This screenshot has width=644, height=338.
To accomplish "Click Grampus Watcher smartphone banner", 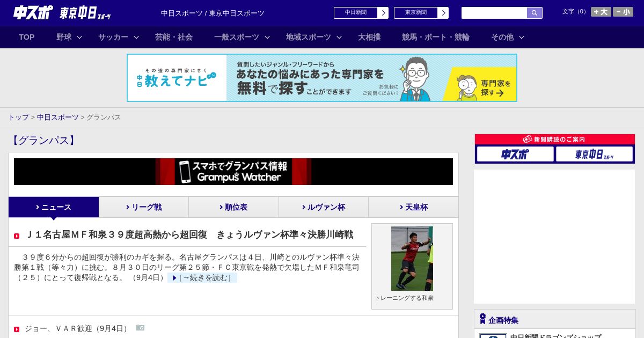I will click(233, 172).
